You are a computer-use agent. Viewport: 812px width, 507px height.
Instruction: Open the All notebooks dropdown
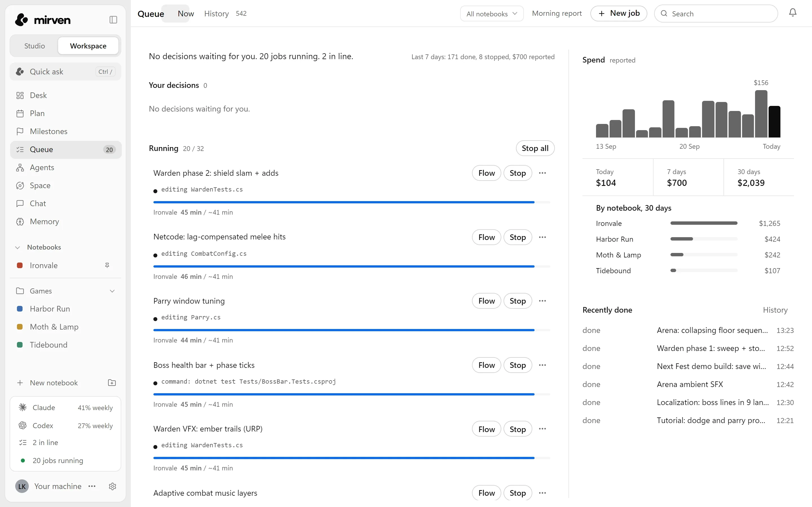click(491, 14)
